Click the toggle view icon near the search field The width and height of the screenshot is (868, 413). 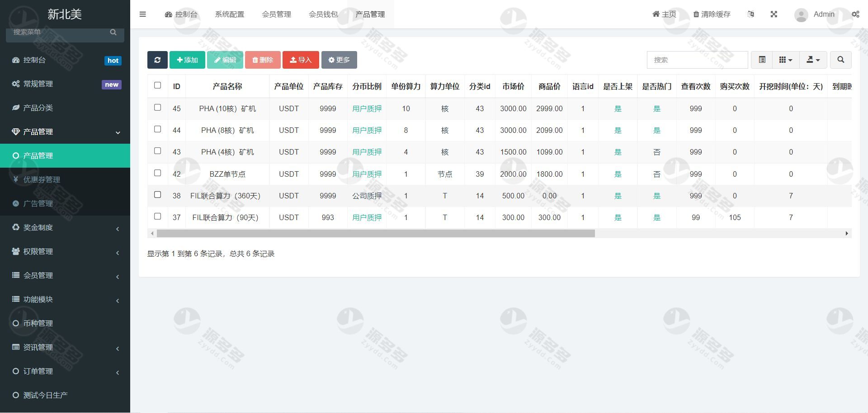click(x=763, y=60)
